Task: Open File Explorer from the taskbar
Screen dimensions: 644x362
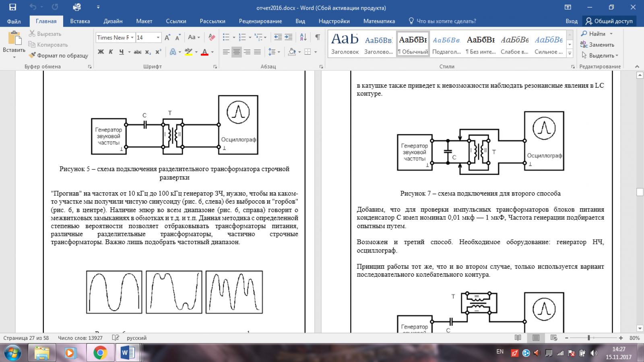Action: pos(41,353)
